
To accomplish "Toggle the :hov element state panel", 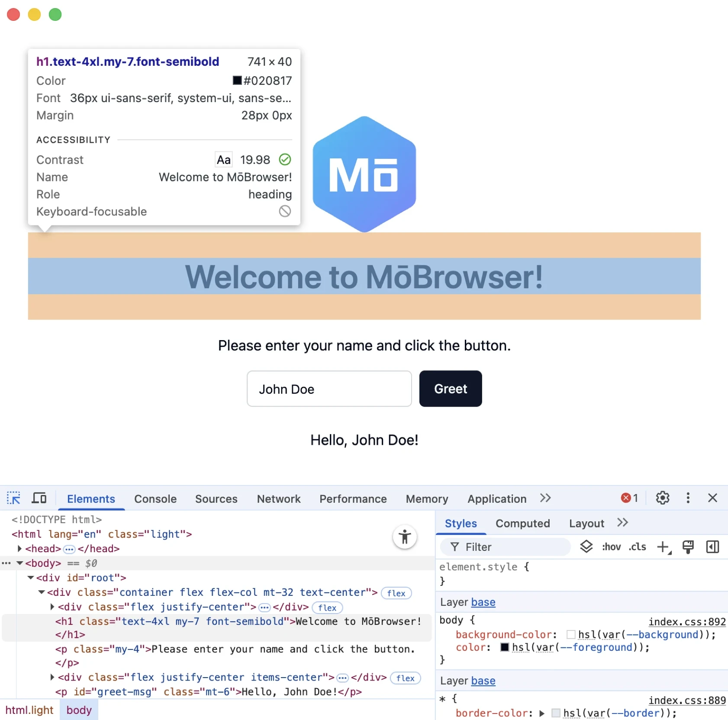I will tap(611, 547).
